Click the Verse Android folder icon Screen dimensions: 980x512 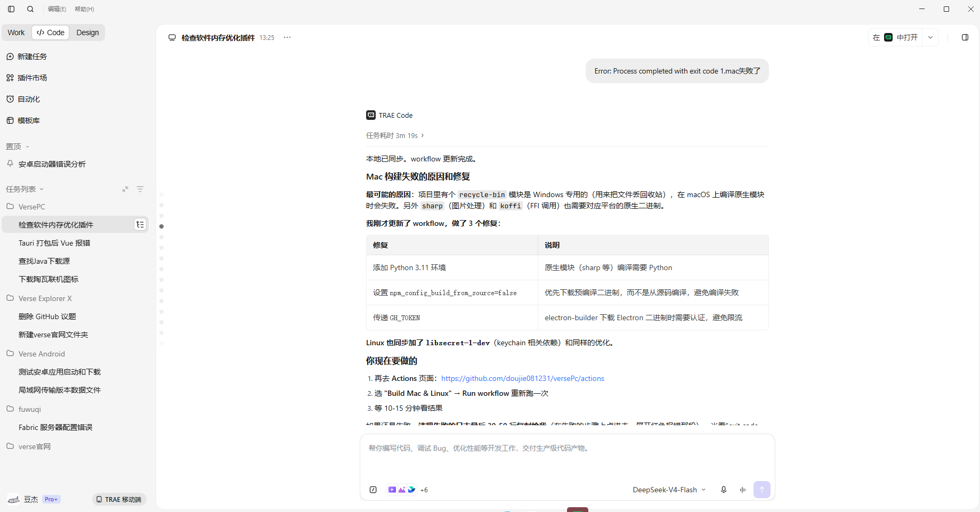[10, 353]
